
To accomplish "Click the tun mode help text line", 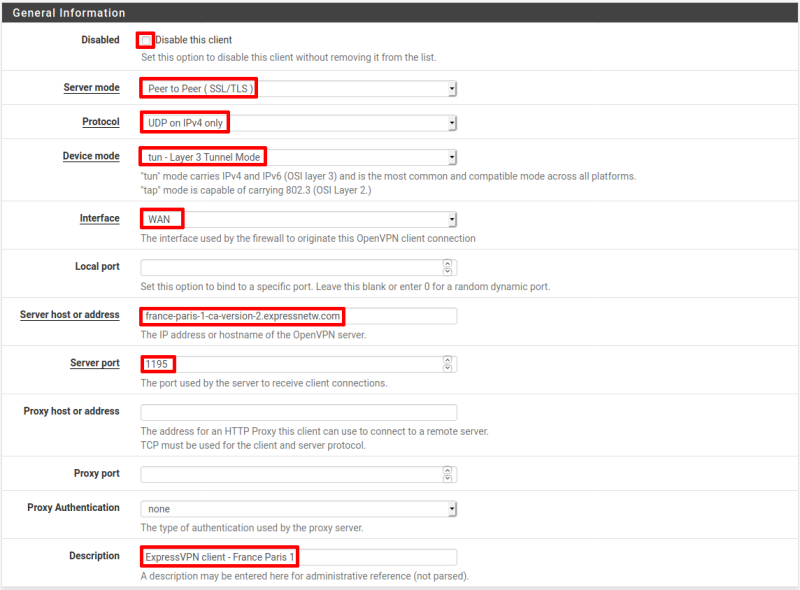I will (388, 176).
